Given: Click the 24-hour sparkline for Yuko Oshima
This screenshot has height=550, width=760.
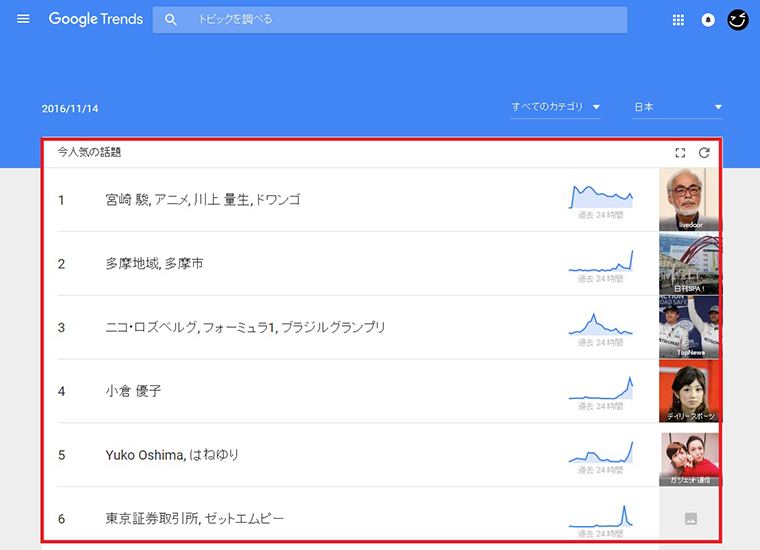Looking at the screenshot, I should click(601, 452).
